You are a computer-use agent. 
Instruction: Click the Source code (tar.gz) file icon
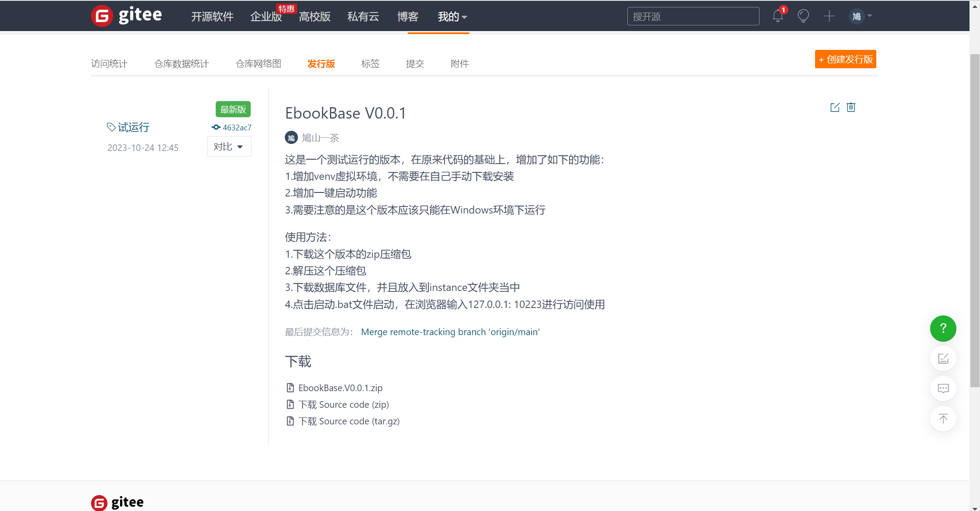click(x=290, y=421)
